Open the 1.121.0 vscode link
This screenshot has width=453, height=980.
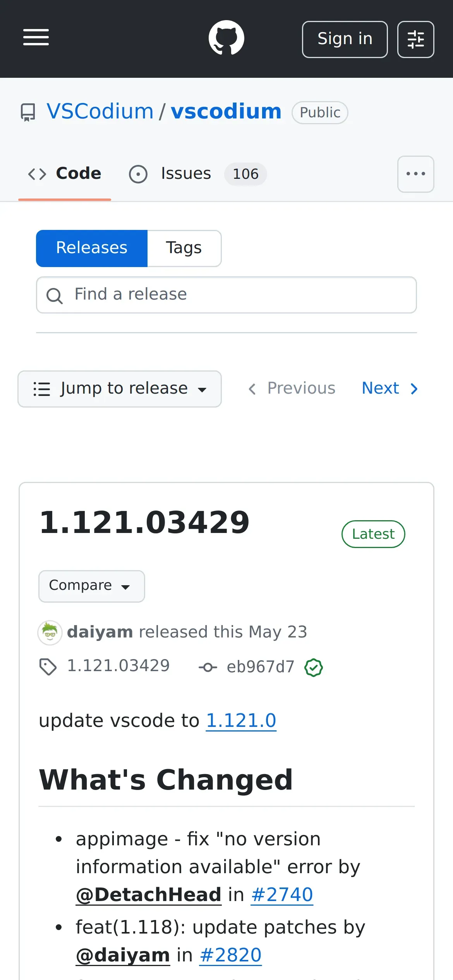pos(241,721)
